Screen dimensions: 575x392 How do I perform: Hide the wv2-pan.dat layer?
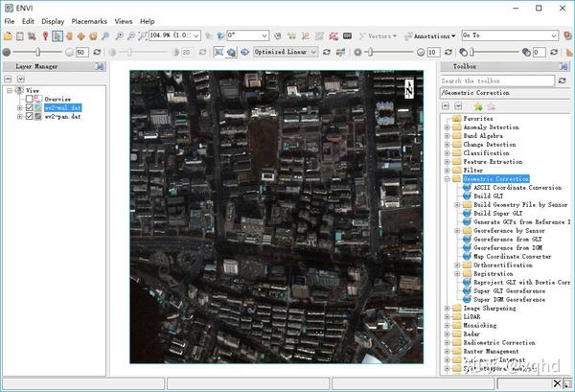tap(29, 117)
